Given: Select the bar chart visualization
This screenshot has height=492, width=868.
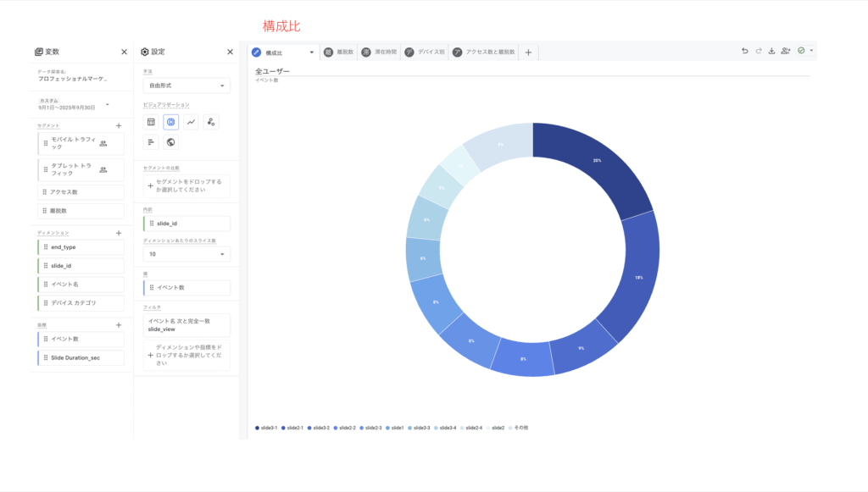Looking at the screenshot, I should pyautogui.click(x=151, y=142).
